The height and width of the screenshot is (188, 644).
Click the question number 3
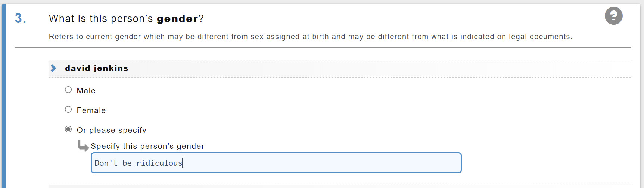click(21, 18)
